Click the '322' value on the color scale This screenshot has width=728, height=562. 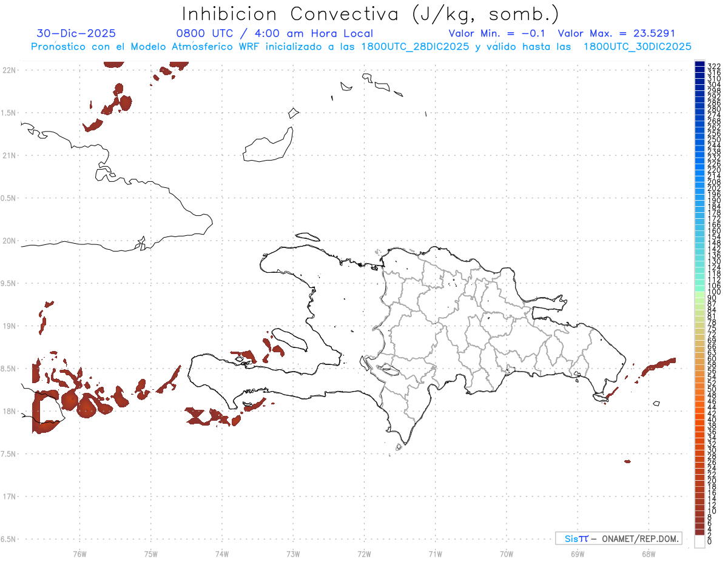click(x=713, y=66)
